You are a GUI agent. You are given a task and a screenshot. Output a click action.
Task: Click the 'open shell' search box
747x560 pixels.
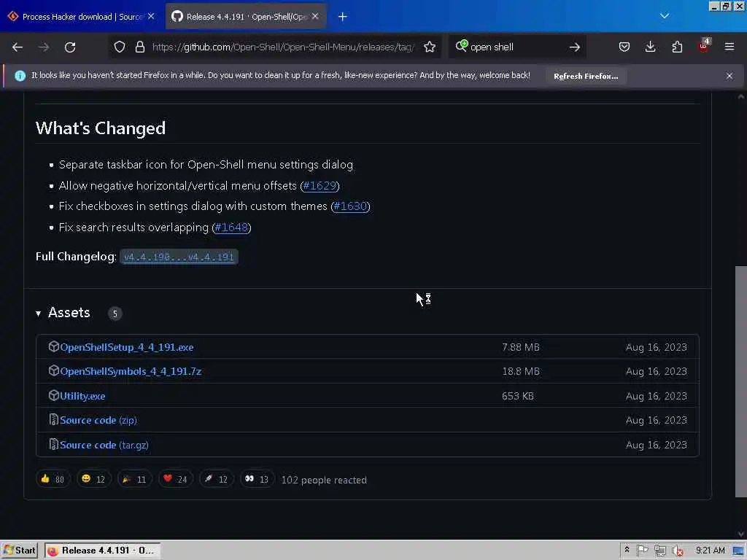tap(517, 47)
